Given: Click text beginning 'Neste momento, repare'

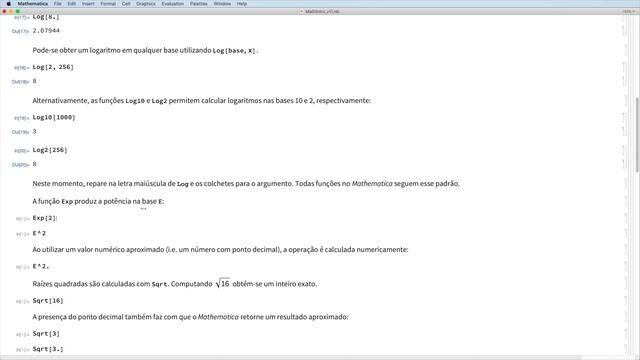Looking at the screenshot, I should [x=246, y=184].
